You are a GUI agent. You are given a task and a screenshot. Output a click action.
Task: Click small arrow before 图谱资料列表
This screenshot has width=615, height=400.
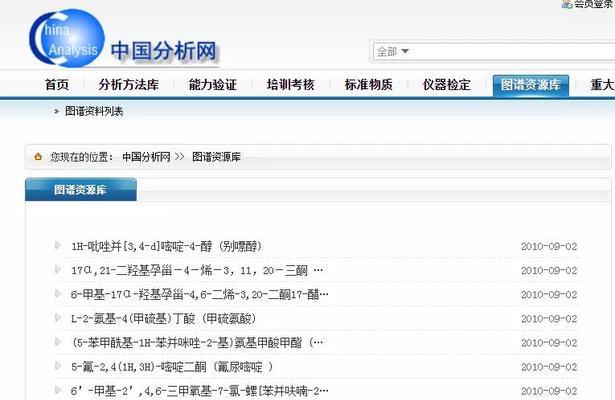tap(56, 112)
